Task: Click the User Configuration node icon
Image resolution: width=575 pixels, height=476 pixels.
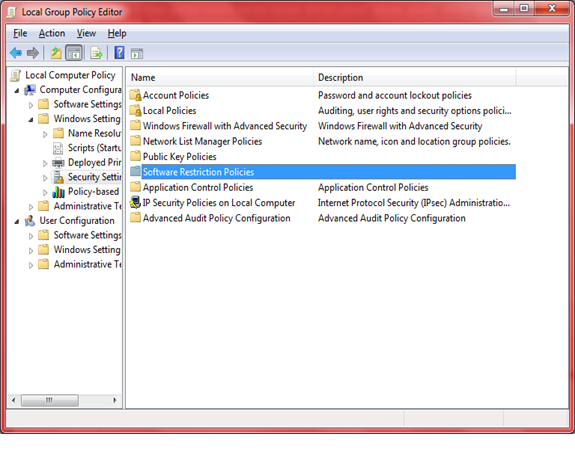Action: point(30,221)
